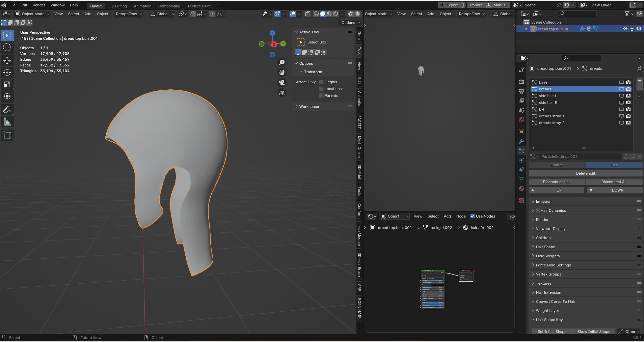644x342 pixels.
Task: Select the Measure tool
Action: pos(7,122)
